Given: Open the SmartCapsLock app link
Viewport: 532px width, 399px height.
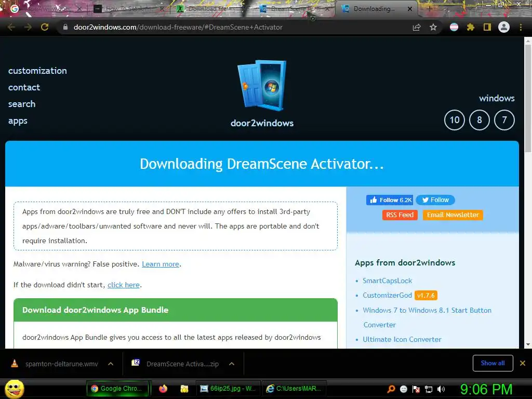Looking at the screenshot, I should tap(387, 281).
